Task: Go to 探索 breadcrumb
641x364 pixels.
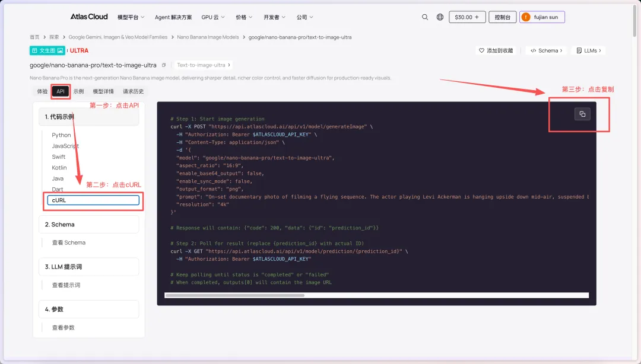Action: coord(55,37)
